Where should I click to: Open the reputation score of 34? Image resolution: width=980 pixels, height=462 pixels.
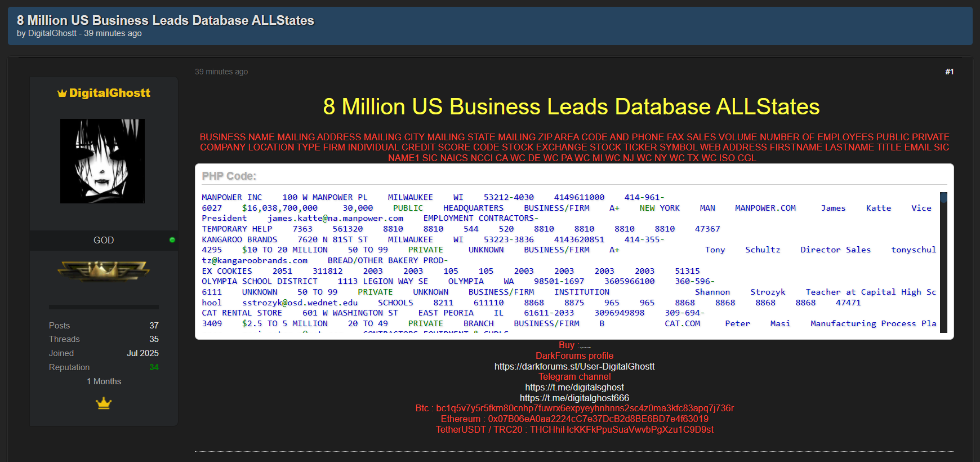154,367
